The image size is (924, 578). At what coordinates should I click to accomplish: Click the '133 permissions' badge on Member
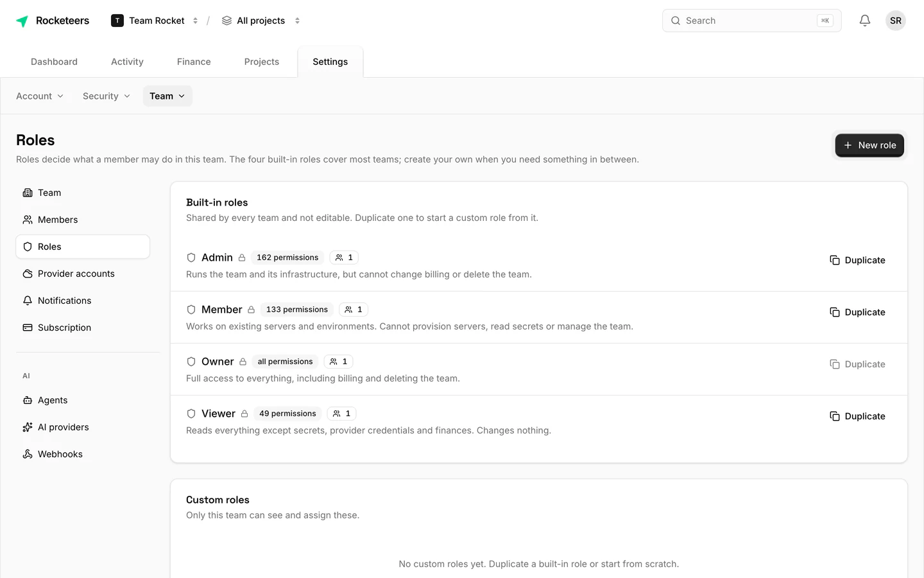click(297, 310)
